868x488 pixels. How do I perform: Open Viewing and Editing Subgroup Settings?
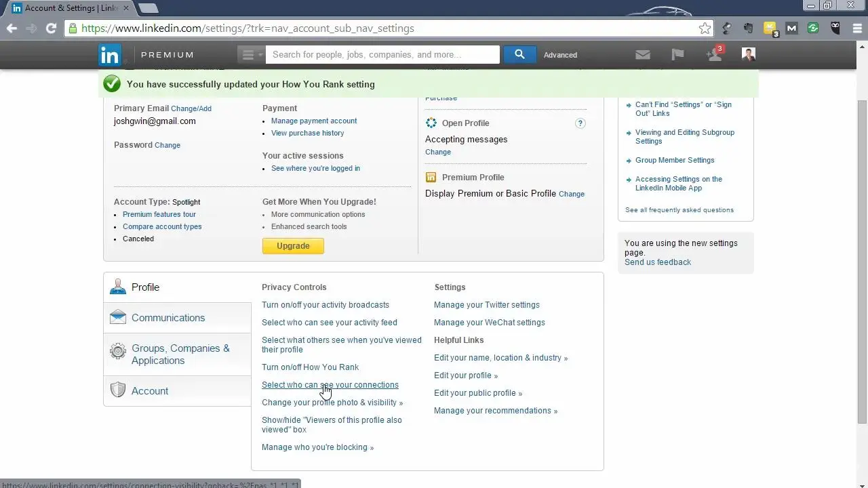tap(685, 137)
